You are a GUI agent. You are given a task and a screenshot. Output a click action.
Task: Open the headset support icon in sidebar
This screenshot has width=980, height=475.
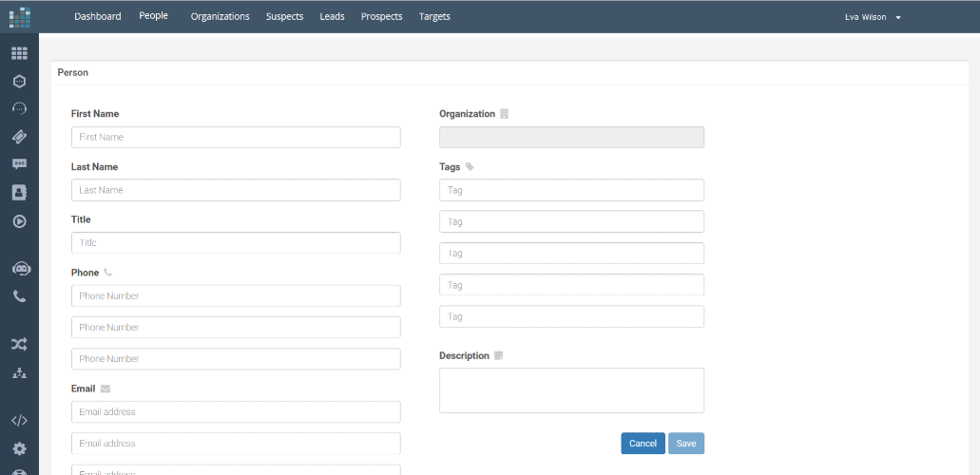tap(19, 108)
